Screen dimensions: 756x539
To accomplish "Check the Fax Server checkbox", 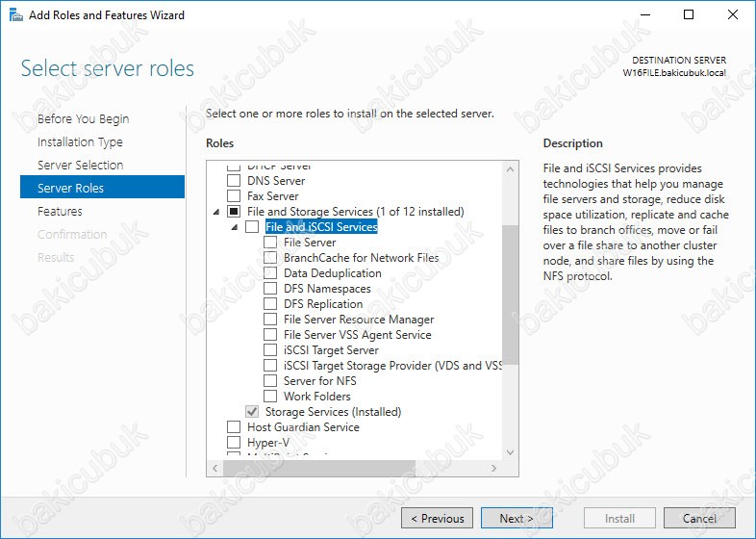I will (234, 196).
